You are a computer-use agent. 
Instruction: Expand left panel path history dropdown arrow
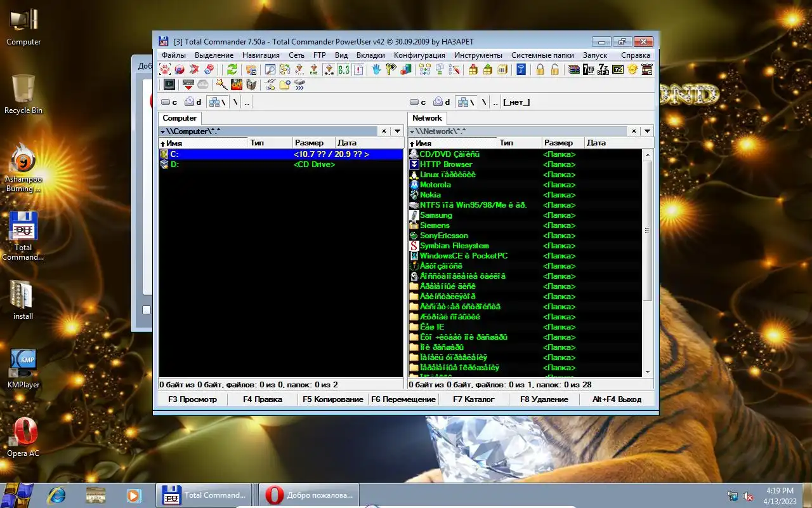pos(397,131)
